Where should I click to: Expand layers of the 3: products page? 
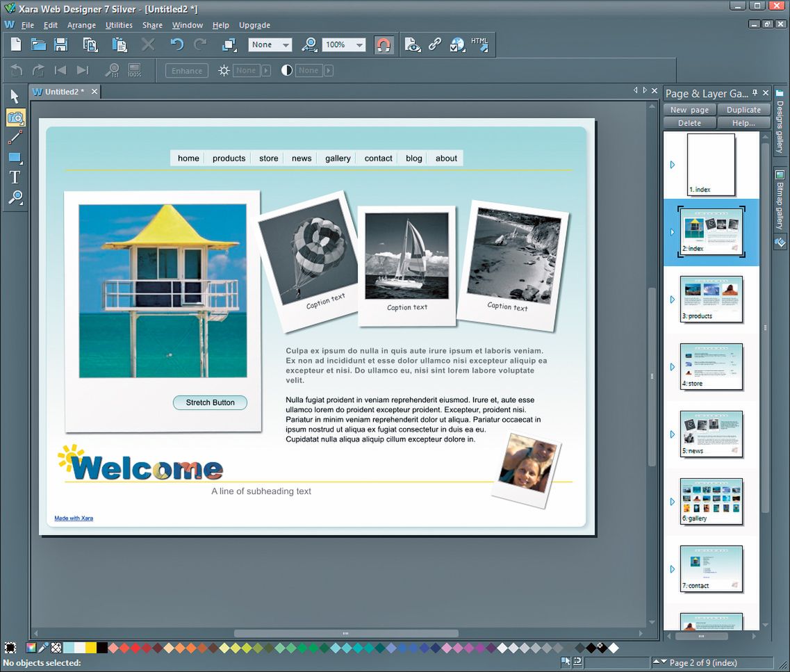click(673, 300)
